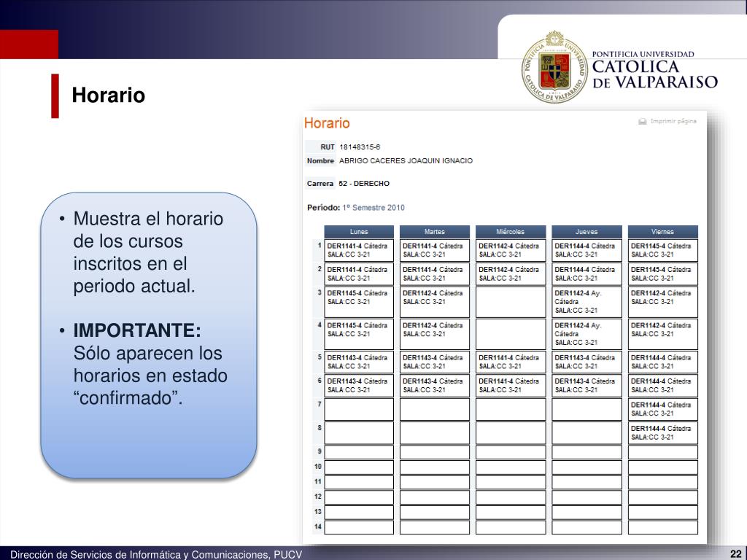Click the empty Lunes period 7 cell
Viewport: 747px width, 560px height.
click(359, 409)
